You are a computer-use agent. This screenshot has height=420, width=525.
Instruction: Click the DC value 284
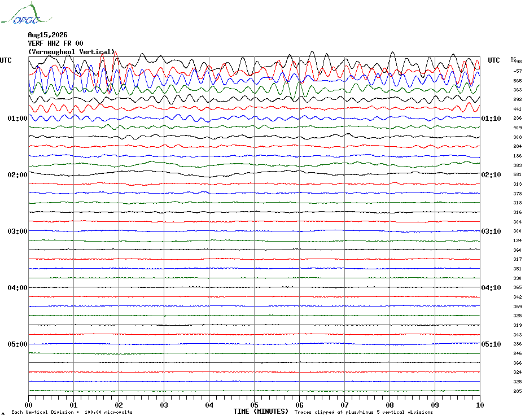point(517,146)
